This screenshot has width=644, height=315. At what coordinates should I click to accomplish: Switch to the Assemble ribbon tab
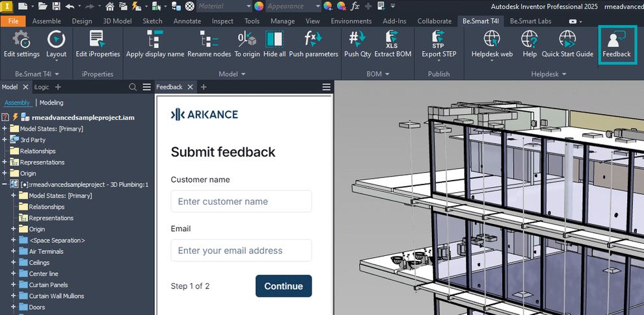46,21
